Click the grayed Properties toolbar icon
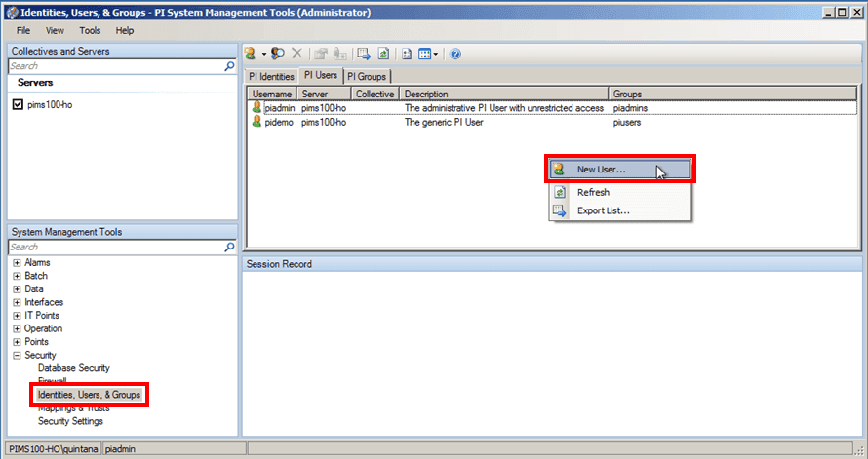Viewport: 868px width, 459px height. 321,54
